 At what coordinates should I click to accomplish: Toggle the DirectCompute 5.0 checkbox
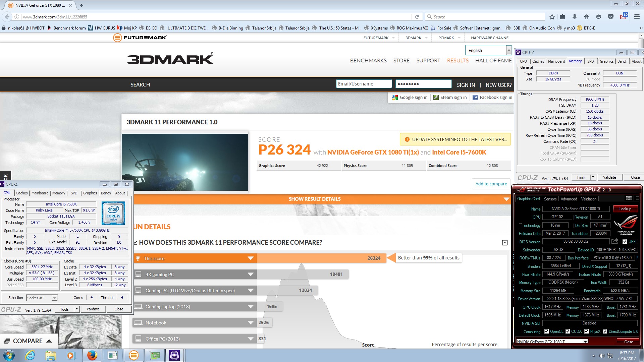tap(605, 331)
